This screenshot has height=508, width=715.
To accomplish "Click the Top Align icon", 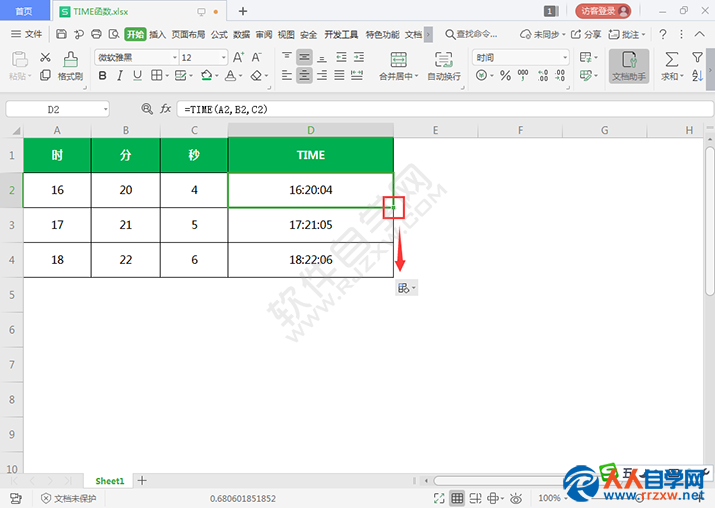I will (286, 57).
